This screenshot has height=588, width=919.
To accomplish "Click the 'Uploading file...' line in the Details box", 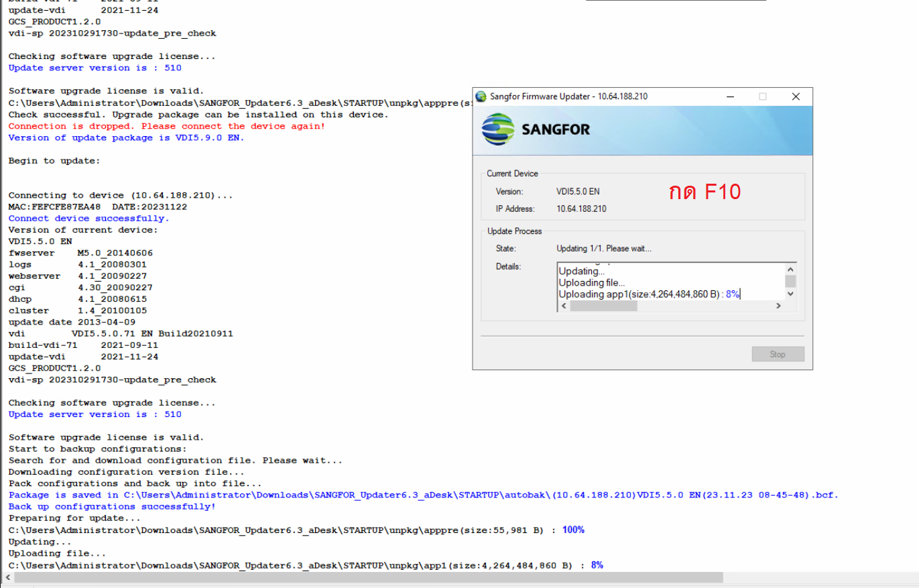I will pos(591,283).
